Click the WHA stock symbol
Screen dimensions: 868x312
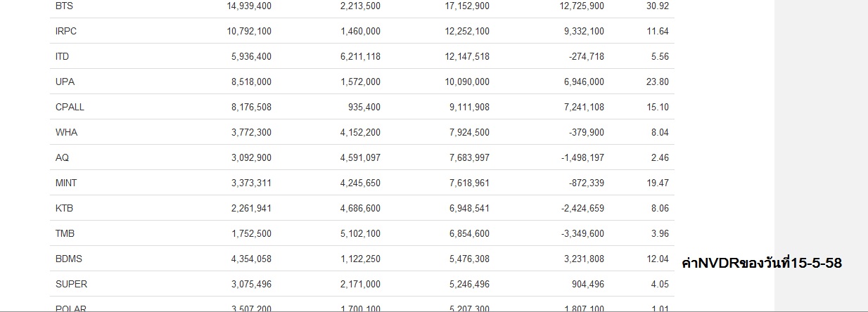[x=66, y=132]
